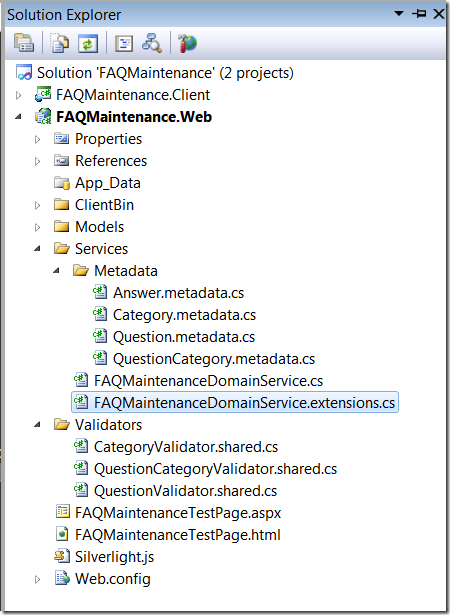Image resolution: width=450 pixels, height=615 pixels.
Task: Select the Solution 'FAQMaintenance' (2 projects) label
Action: 165,73
